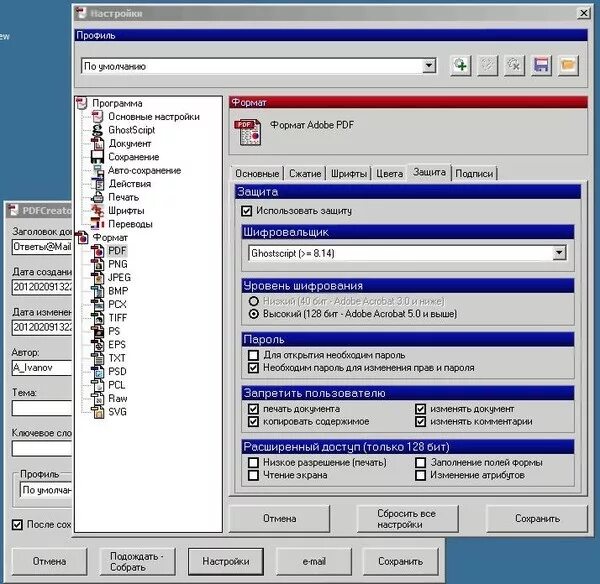
Task: Enable Для открытия необходим пароль checkbox
Action: click(x=253, y=355)
